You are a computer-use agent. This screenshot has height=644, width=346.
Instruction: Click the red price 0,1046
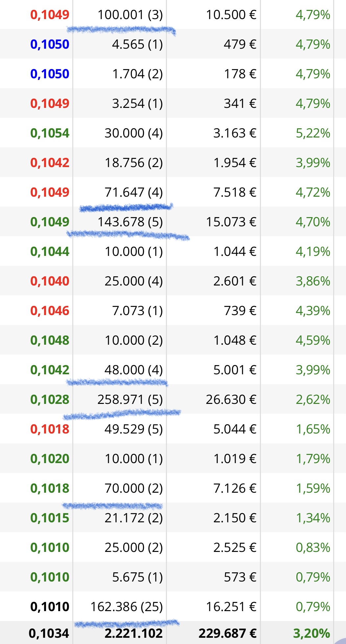coord(50,311)
